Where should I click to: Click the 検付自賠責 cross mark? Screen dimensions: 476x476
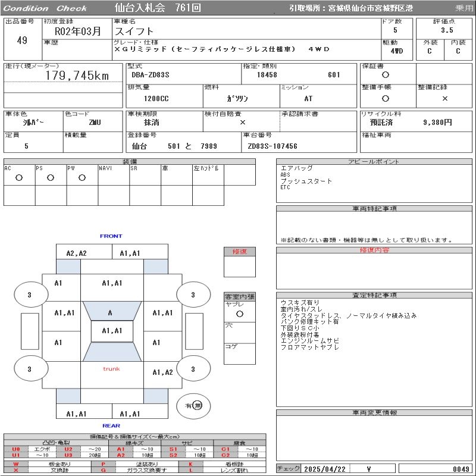pos(242,122)
